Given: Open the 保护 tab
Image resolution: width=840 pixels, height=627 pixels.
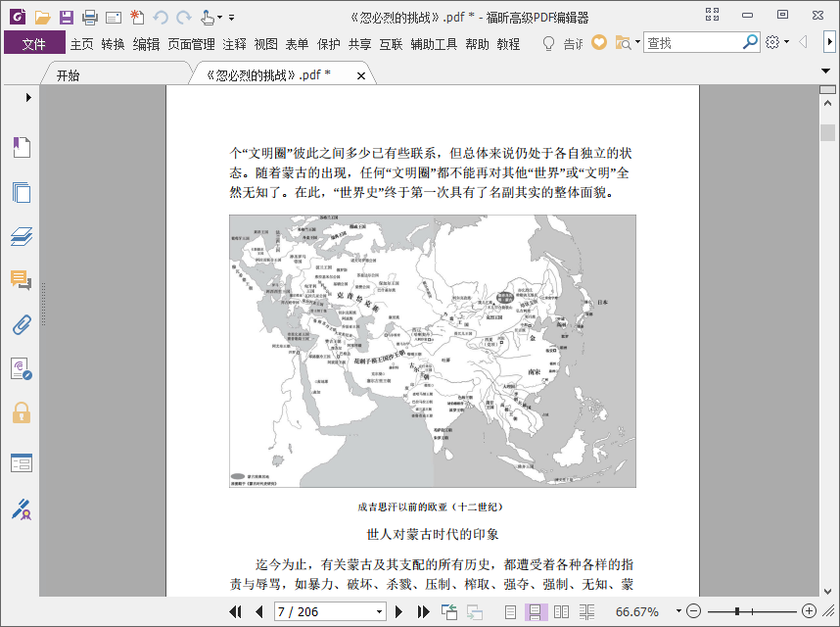Looking at the screenshot, I should 328,44.
